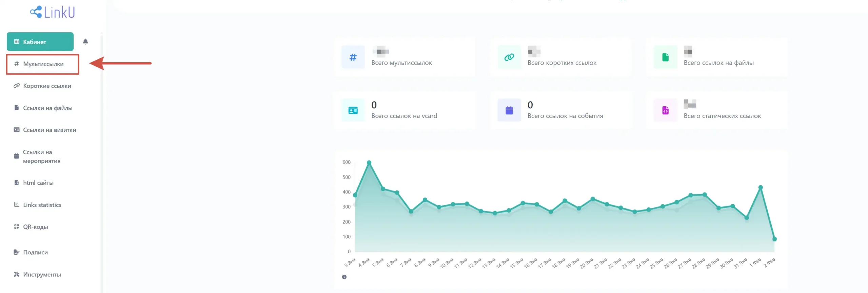Image resolution: width=868 pixels, height=293 pixels.
Task: Click the id card icon beside Ссылки на визитки
Action: point(16,130)
